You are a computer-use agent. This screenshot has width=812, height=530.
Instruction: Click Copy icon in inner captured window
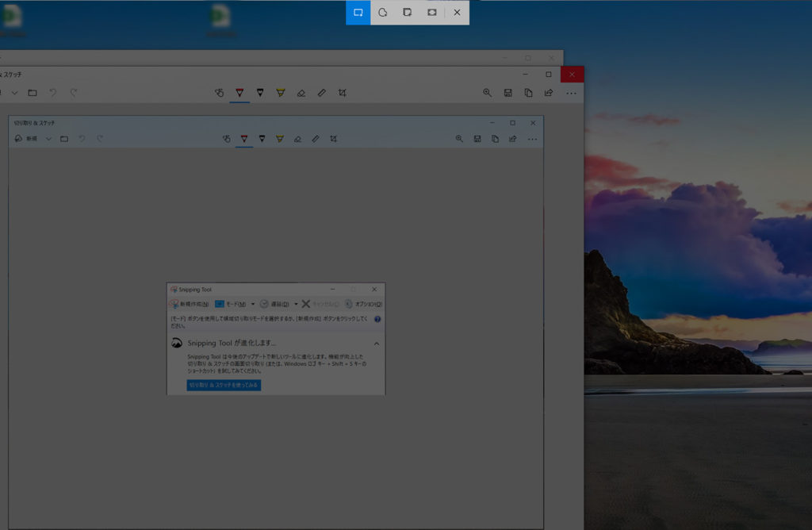click(495, 139)
